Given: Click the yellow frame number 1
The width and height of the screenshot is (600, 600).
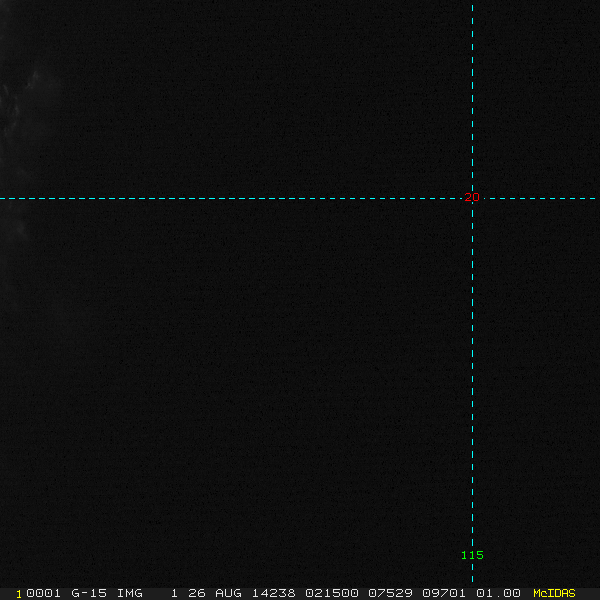Looking at the screenshot, I should tap(19, 594).
